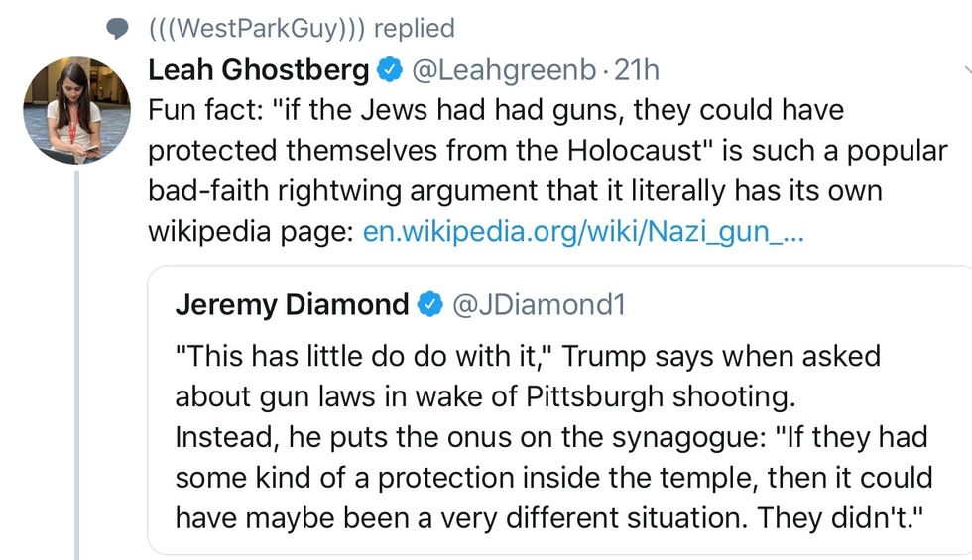Viewport: 972px width, 560px height.
Task: Select the @JDiamond1 handle
Action: [x=540, y=305]
